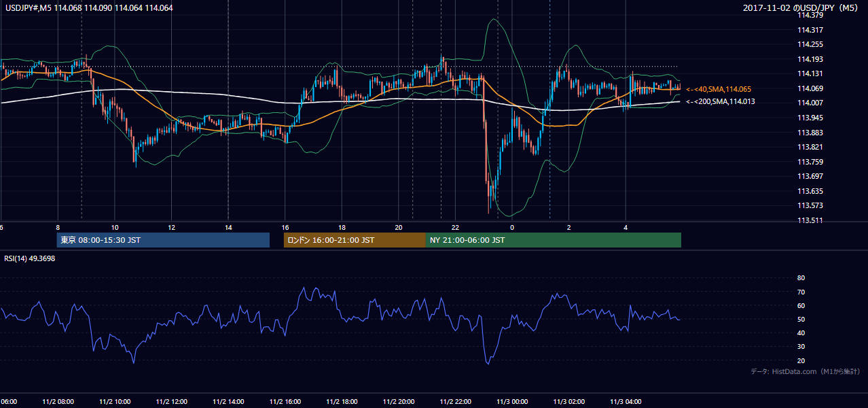
Task: Click the 11/2 08:00 bottom time label
Action: [58, 402]
